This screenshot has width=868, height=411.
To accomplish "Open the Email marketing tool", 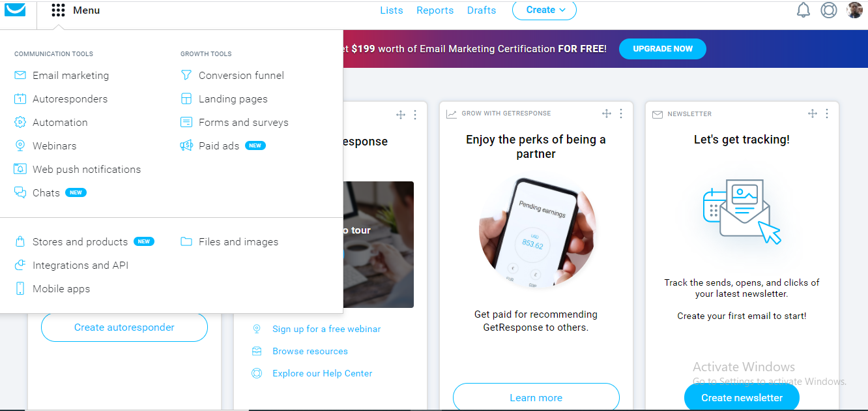I will click(x=69, y=75).
